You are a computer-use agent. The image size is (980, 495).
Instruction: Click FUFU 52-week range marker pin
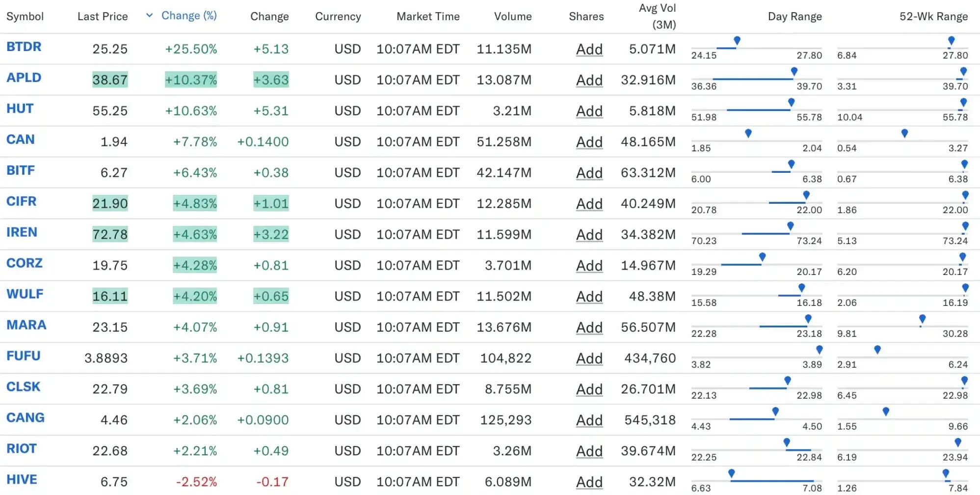(x=877, y=350)
